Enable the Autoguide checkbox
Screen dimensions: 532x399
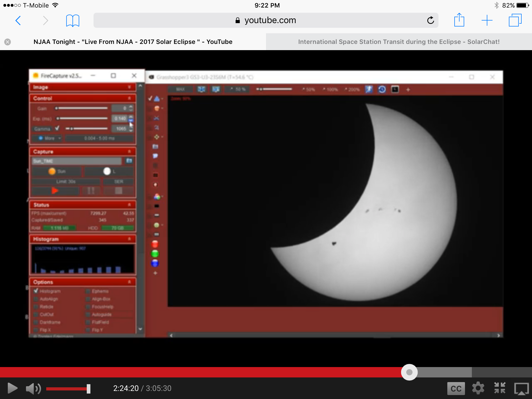pos(88,315)
